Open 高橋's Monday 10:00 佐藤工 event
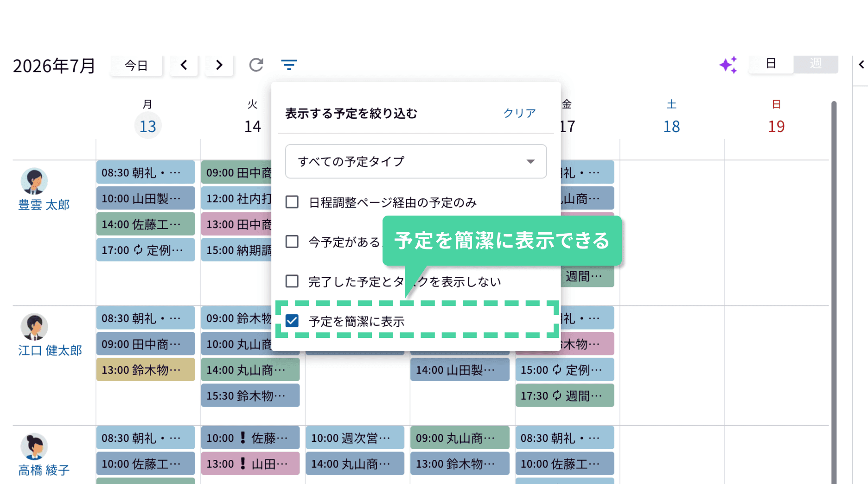This screenshot has height=484, width=868. click(x=146, y=464)
